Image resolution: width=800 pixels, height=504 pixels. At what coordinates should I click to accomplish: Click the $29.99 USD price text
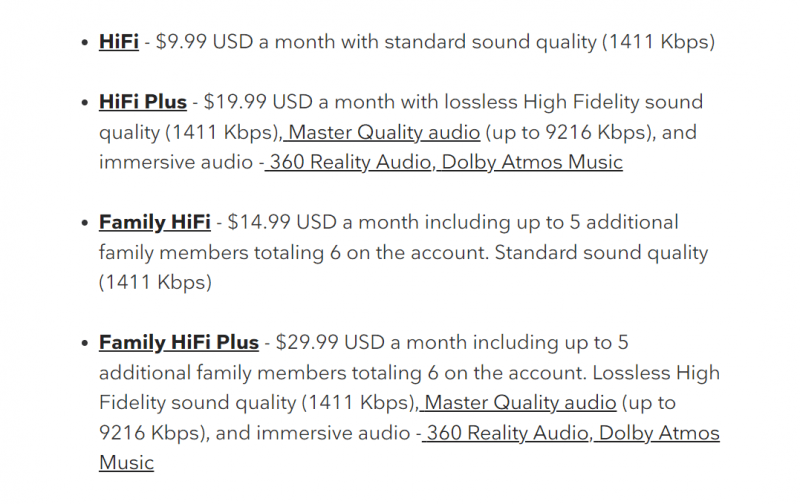[330, 342]
